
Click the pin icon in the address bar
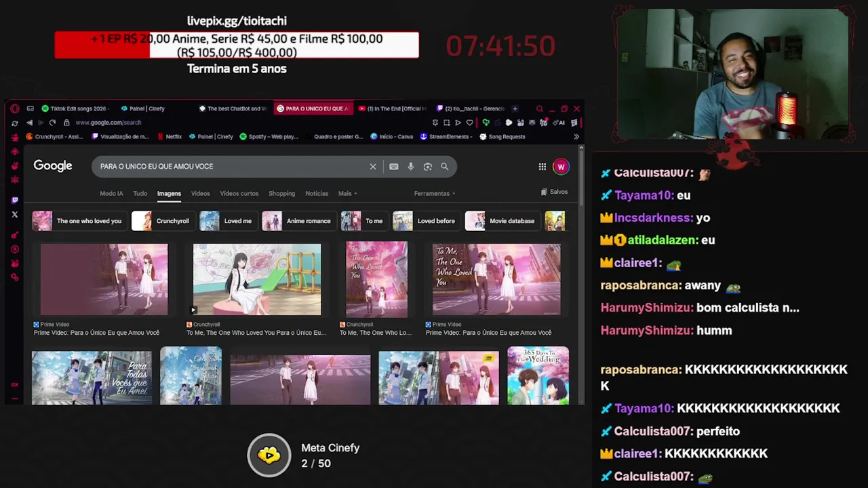coord(435,123)
